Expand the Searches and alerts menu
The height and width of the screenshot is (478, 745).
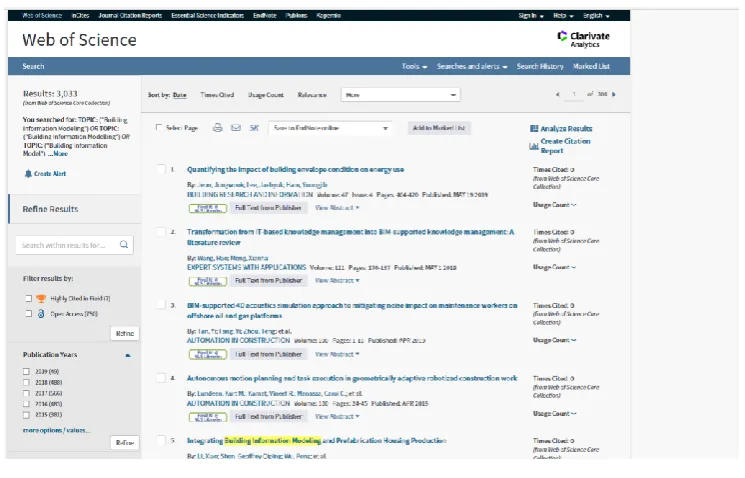click(x=472, y=67)
